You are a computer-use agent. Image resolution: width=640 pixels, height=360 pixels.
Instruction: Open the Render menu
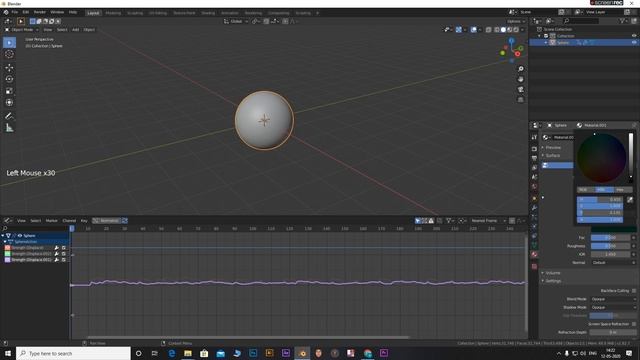(x=40, y=12)
